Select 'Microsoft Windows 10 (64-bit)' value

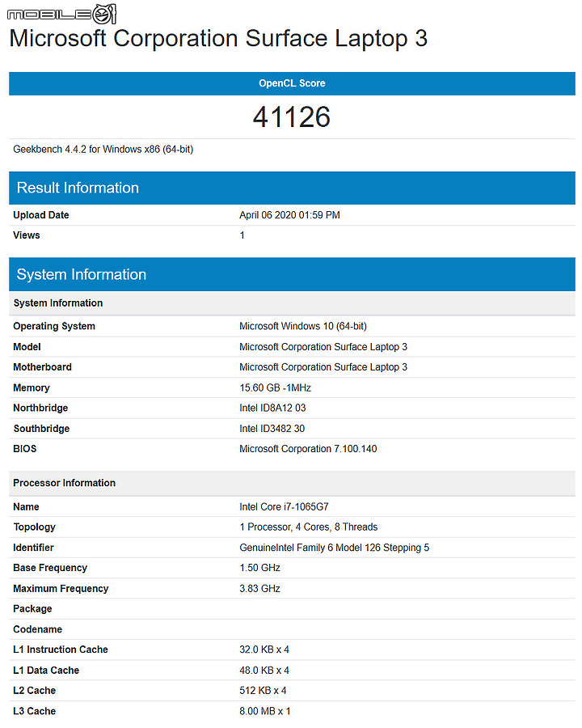pos(303,327)
